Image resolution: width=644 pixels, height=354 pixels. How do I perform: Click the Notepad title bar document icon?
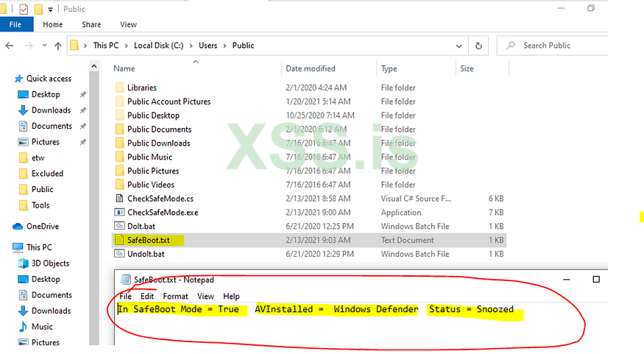pyautogui.click(x=126, y=280)
